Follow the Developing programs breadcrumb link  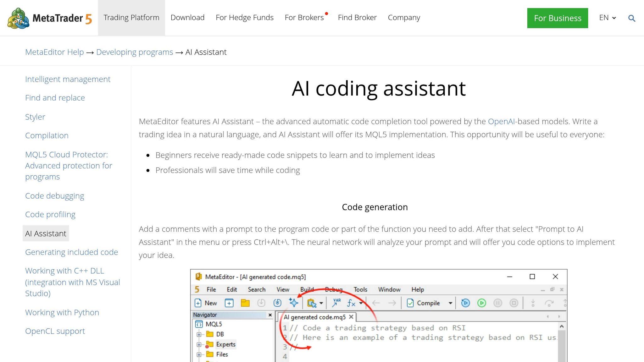135,52
